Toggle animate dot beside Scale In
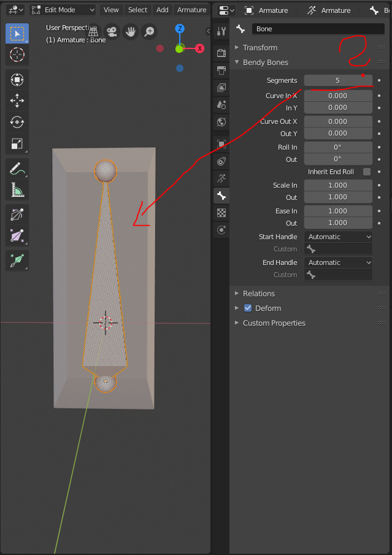Viewport: 392px width, 555px height. pyautogui.click(x=379, y=185)
